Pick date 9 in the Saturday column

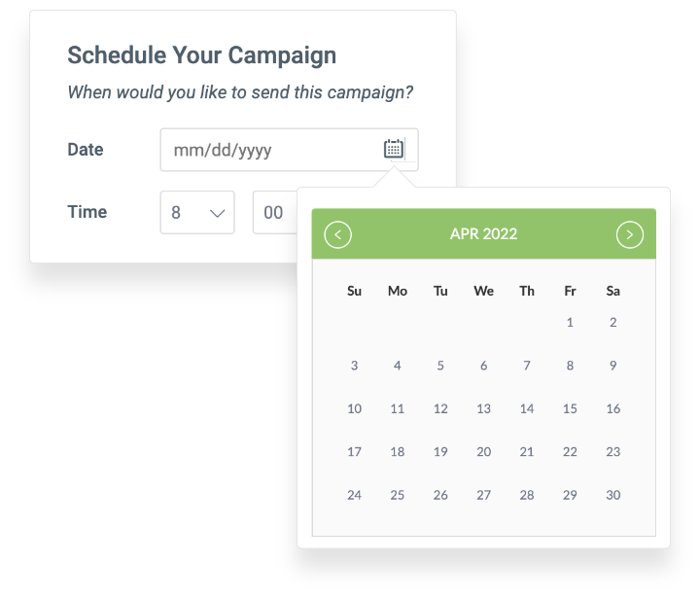pyautogui.click(x=612, y=366)
